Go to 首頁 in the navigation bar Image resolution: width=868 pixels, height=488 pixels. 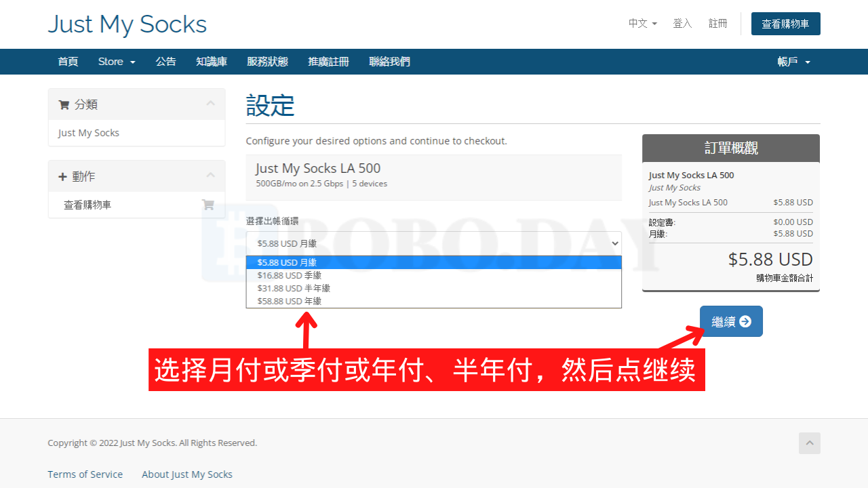tap(68, 62)
